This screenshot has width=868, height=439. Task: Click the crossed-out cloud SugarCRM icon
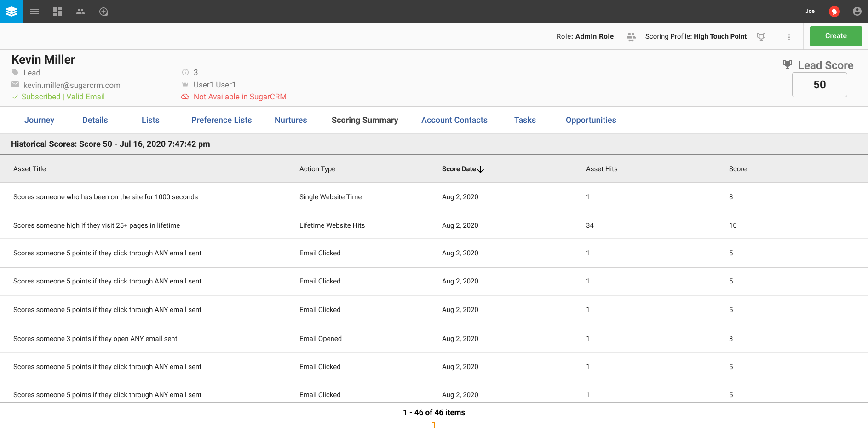pyautogui.click(x=185, y=97)
